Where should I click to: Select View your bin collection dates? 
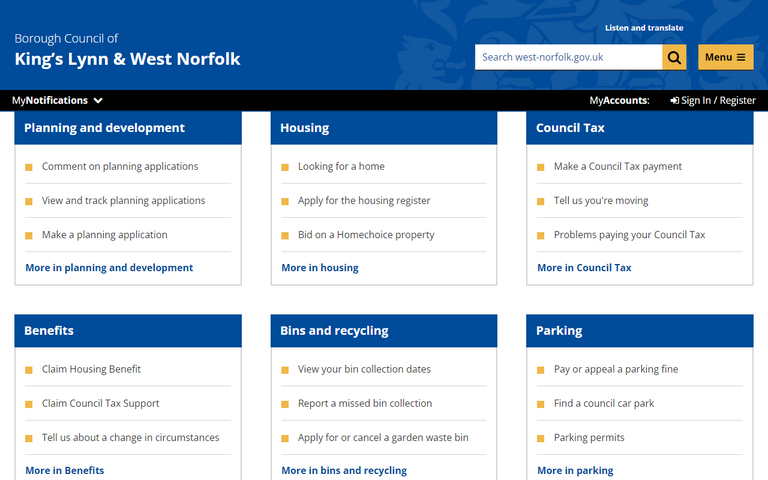364,369
